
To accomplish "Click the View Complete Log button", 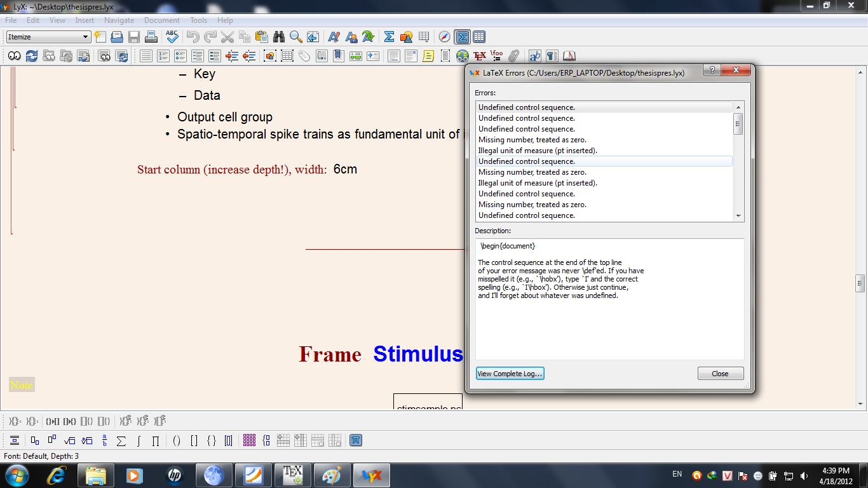I will tap(510, 374).
